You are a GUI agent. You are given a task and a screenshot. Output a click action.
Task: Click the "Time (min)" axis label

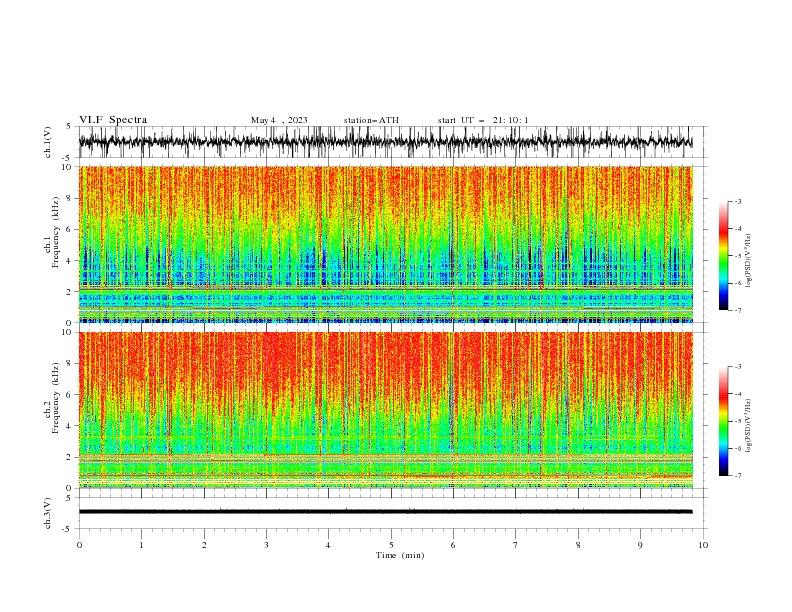click(400, 555)
